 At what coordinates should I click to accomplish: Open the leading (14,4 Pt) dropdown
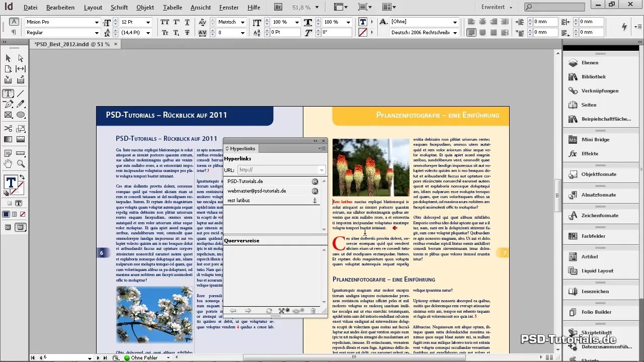148,33
